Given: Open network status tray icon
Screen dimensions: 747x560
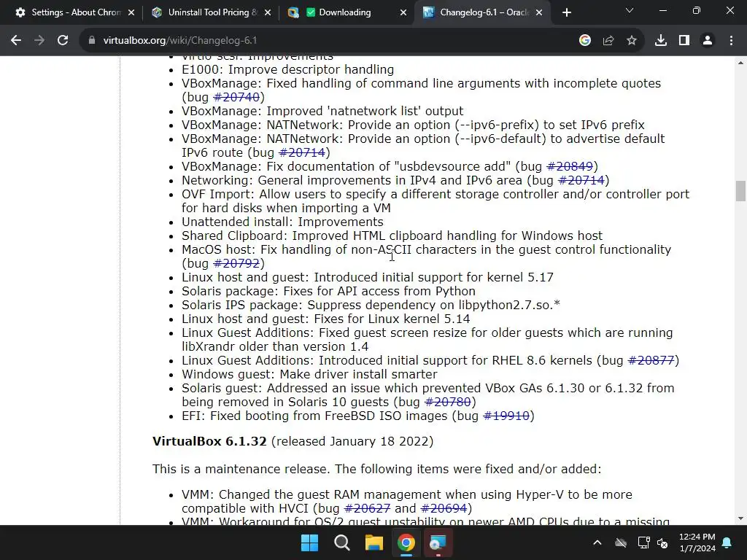Looking at the screenshot, I should tap(643, 542).
